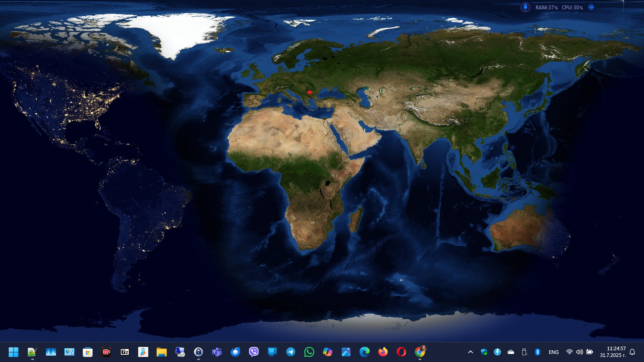Click the RAM 37% readout

(546, 7)
